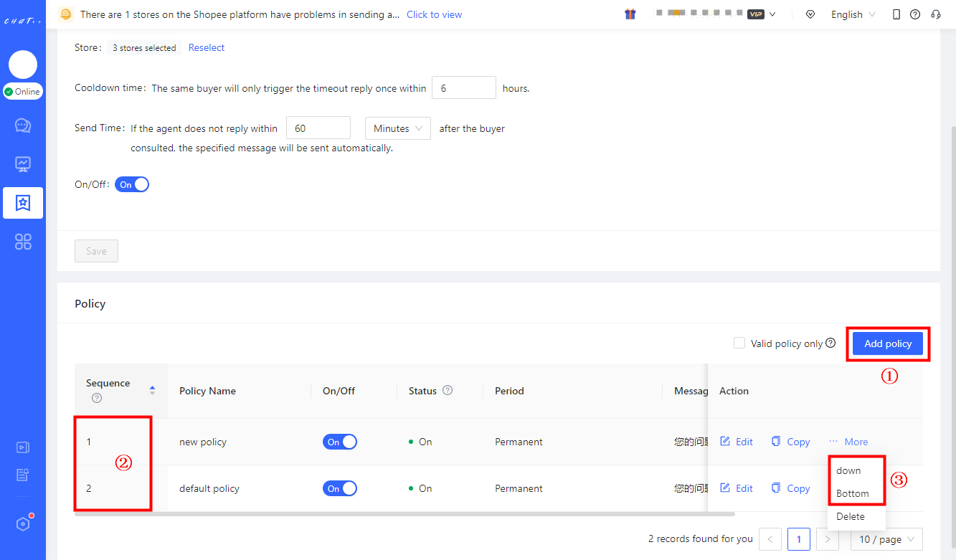Go to previous page arrow
956x560 pixels.
pos(770,539)
